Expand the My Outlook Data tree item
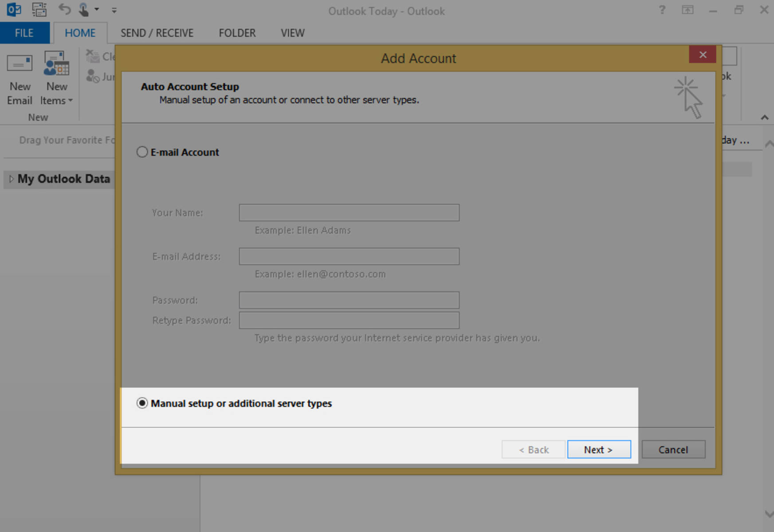 pyautogui.click(x=12, y=179)
